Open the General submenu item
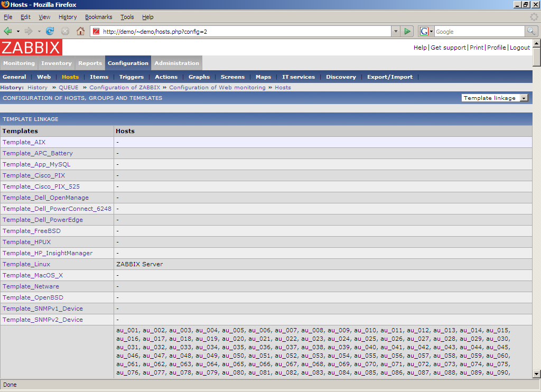The width and height of the screenshot is (541, 392). 14,77
